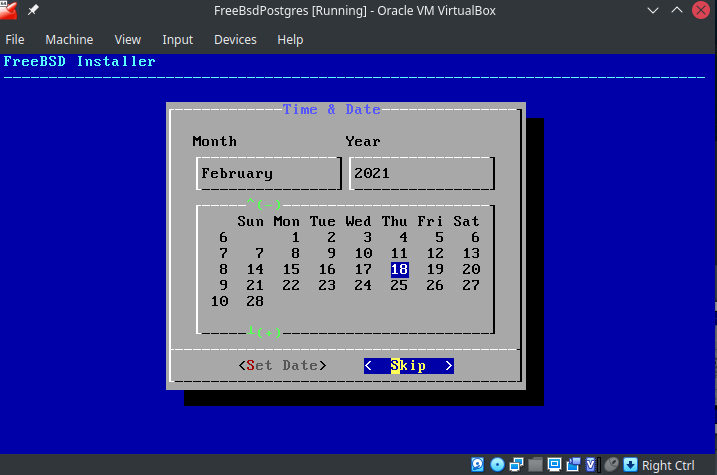Open the Help menu

click(x=290, y=40)
